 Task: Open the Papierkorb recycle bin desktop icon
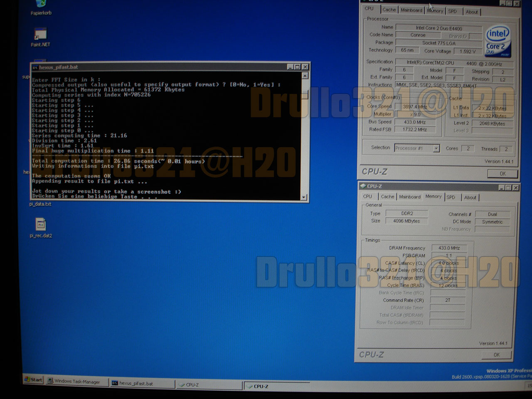coord(41,7)
